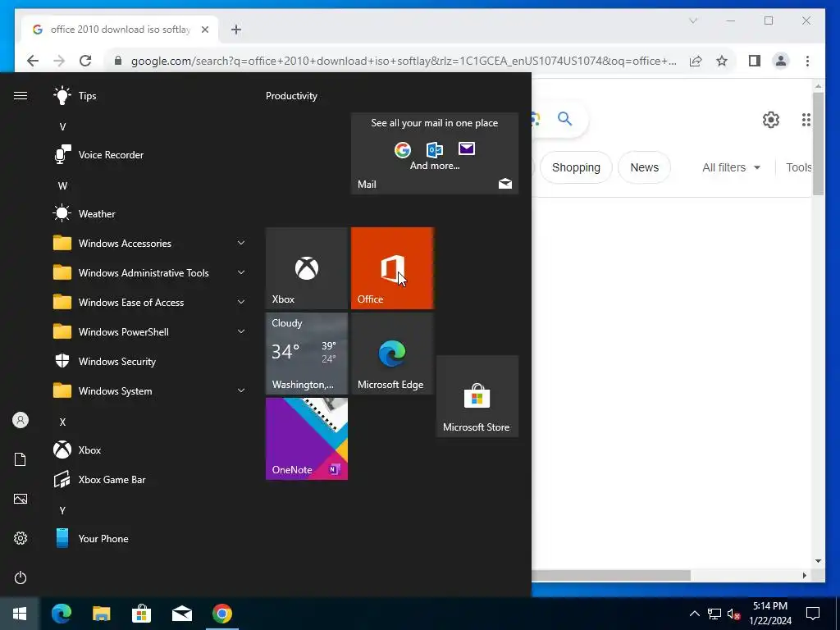The height and width of the screenshot is (630, 840).
Task: Switch to the office 2010 download tab
Action: click(x=120, y=30)
